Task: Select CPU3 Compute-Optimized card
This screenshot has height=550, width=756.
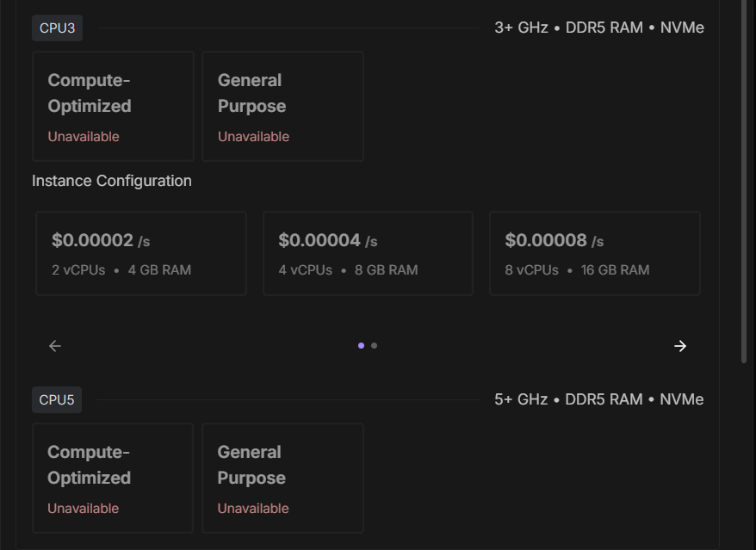Action: click(113, 106)
